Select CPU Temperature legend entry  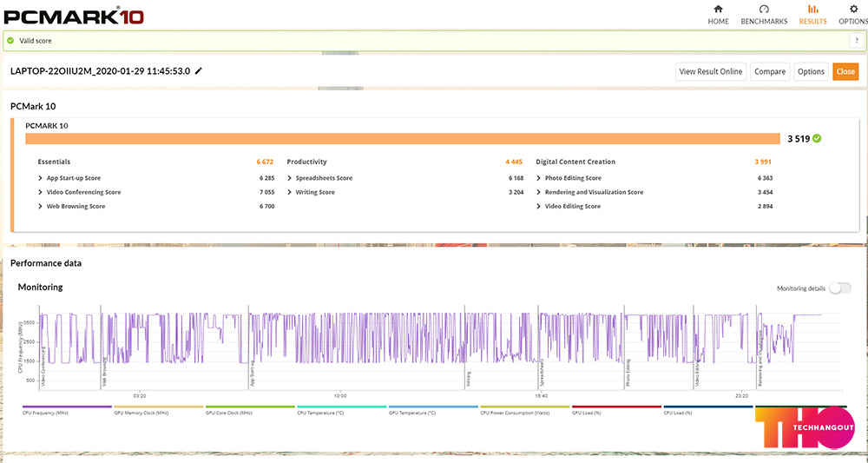[341, 410]
